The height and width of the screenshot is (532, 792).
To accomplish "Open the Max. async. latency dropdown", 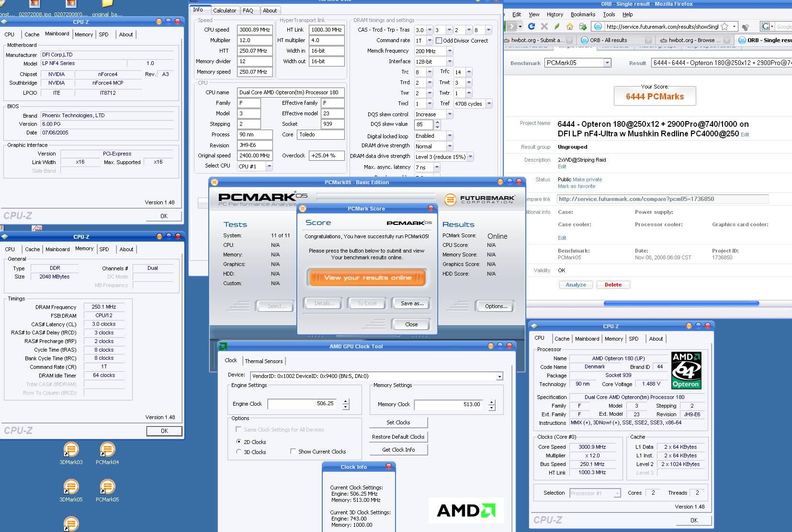I will pyautogui.click(x=437, y=167).
